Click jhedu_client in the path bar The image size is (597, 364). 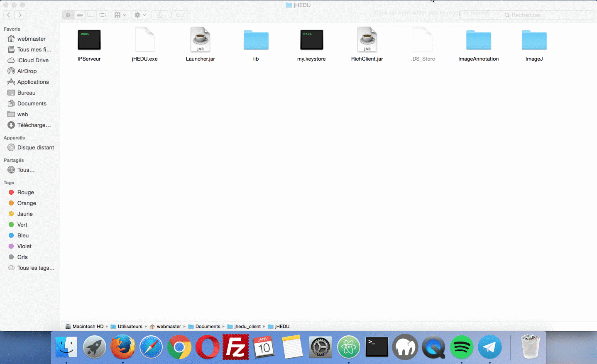click(x=244, y=327)
